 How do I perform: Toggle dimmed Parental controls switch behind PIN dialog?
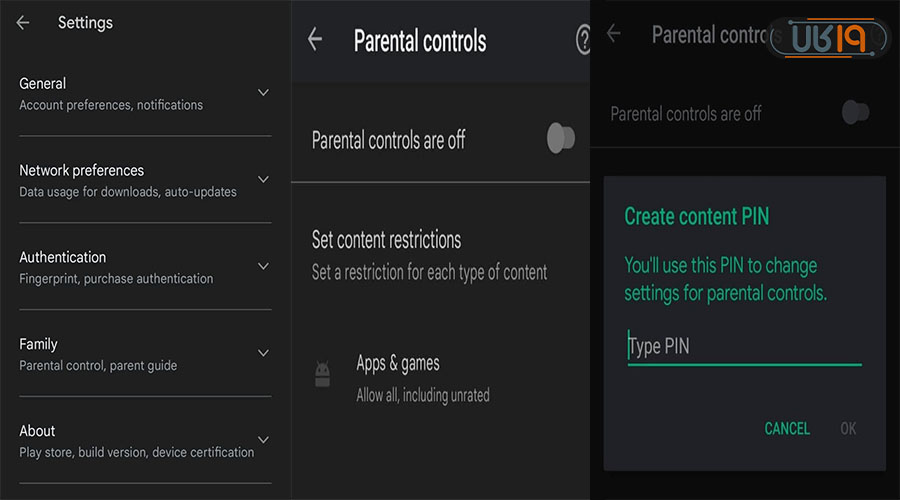[x=855, y=113]
